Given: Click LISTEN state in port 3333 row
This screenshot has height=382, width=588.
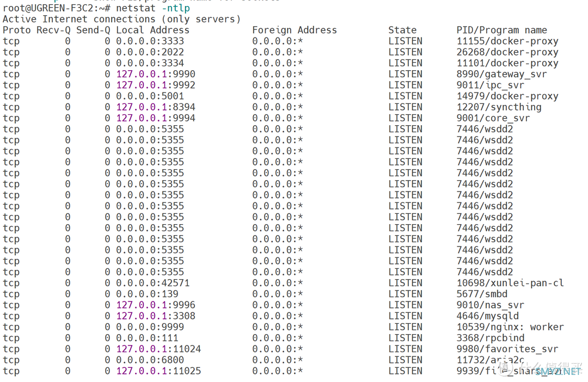Looking at the screenshot, I should (x=406, y=41).
